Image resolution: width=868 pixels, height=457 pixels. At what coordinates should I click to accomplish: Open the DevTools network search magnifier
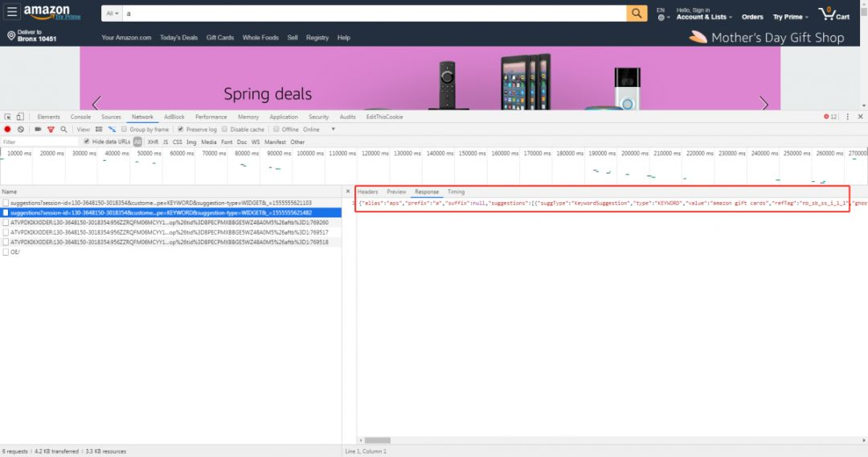click(x=63, y=129)
